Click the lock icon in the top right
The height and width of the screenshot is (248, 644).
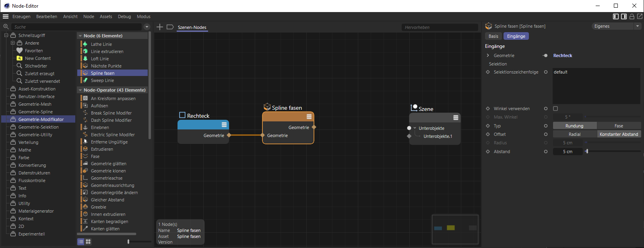pos(632,16)
